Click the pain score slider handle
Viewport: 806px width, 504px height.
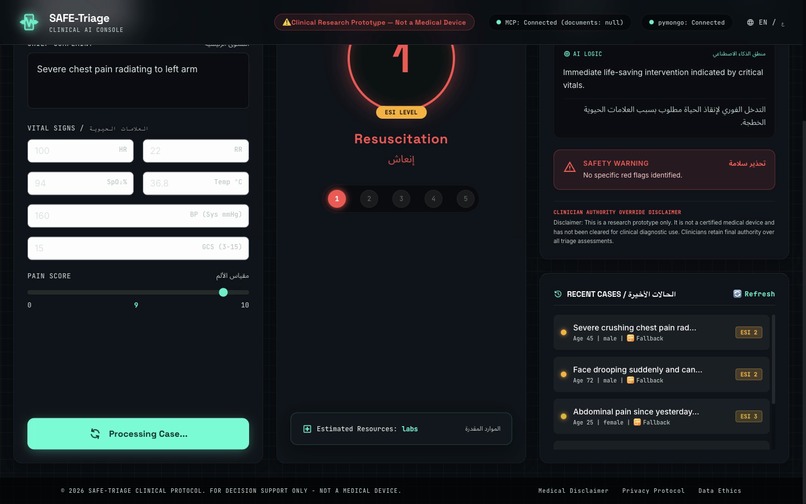tap(223, 292)
